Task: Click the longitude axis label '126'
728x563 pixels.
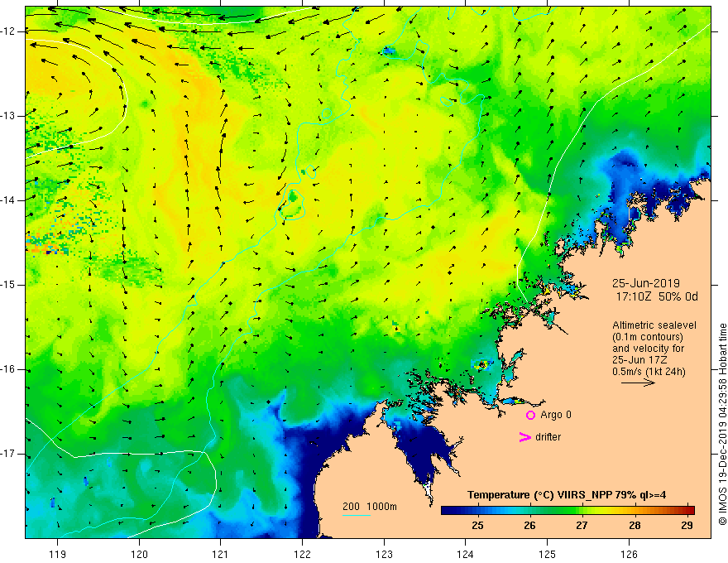Action: pyautogui.click(x=629, y=554)
